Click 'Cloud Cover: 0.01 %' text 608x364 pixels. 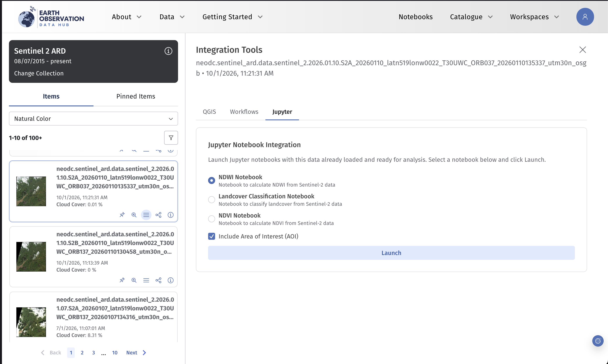point(79,205)
